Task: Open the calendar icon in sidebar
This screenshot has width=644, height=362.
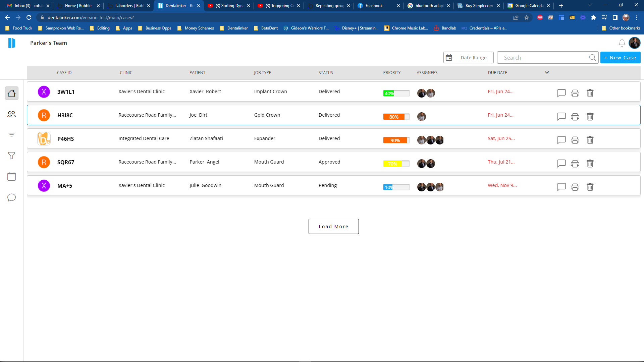Action: [11, 177]
